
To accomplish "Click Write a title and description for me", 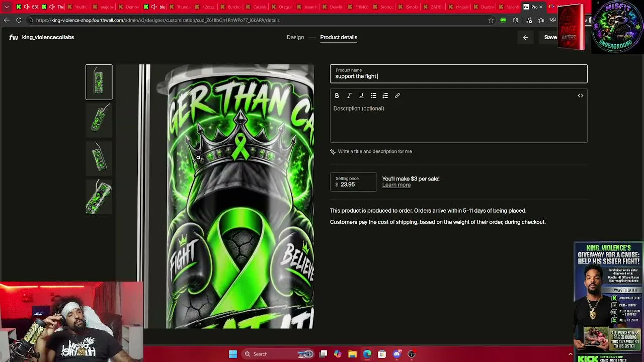I will click(x=371, y=151).
